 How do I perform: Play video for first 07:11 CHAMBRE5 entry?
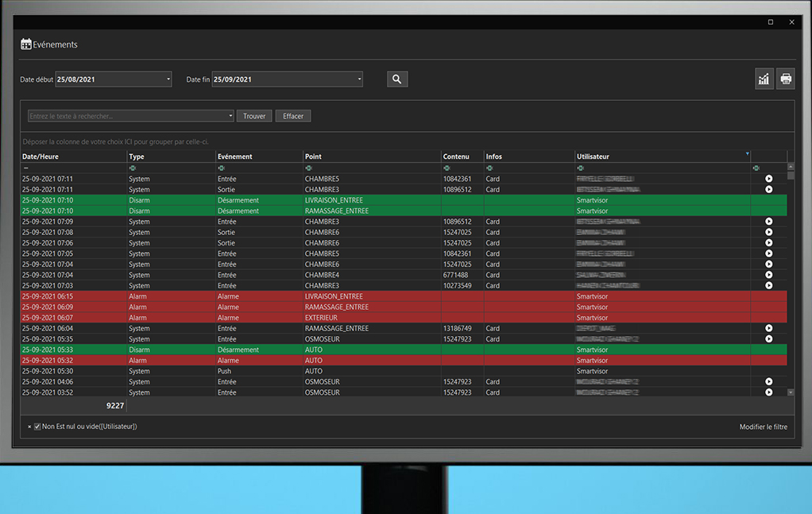[x=768, y=179]
